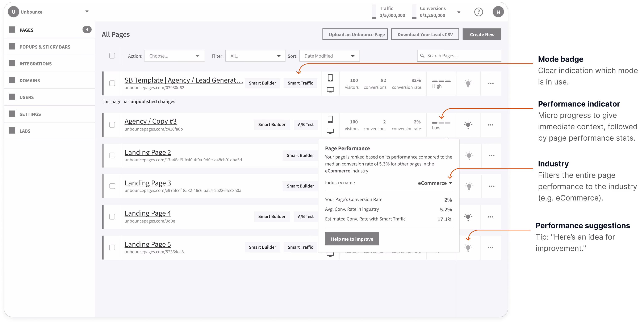Open the Landing Page 2 link
The width and height of the screenshot is (644, 323).
(x=148, y=152)
